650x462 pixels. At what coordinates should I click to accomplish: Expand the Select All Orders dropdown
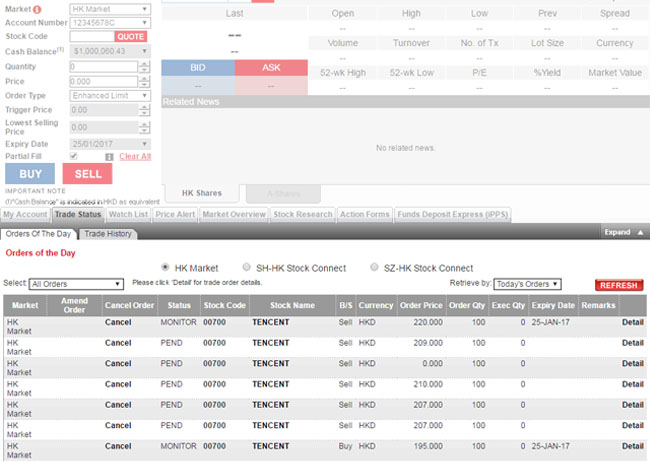click(76, 284)
